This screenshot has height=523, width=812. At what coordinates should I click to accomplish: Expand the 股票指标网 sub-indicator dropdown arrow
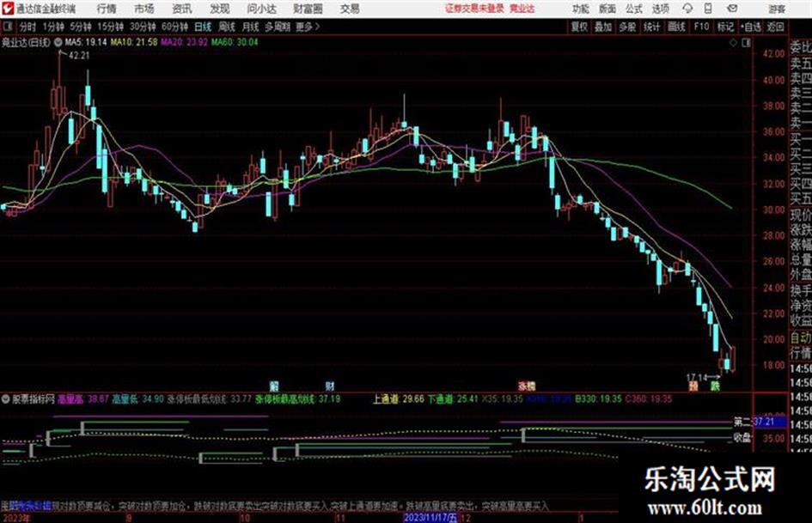click(6, 399)
